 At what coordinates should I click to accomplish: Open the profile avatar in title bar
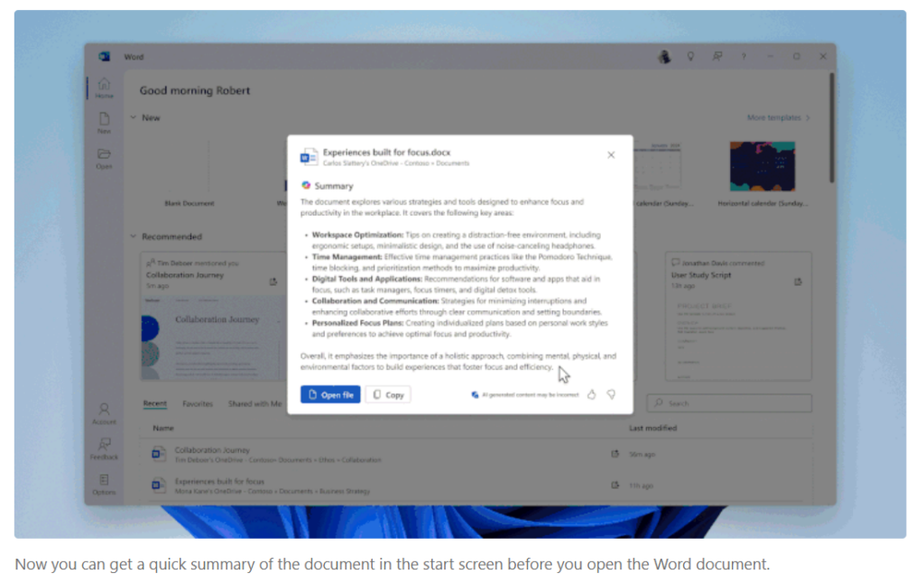tap(664, 57)
